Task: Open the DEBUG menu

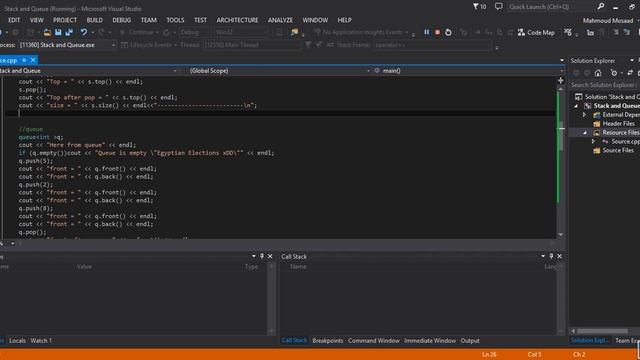Action: (x=122, y=20)
